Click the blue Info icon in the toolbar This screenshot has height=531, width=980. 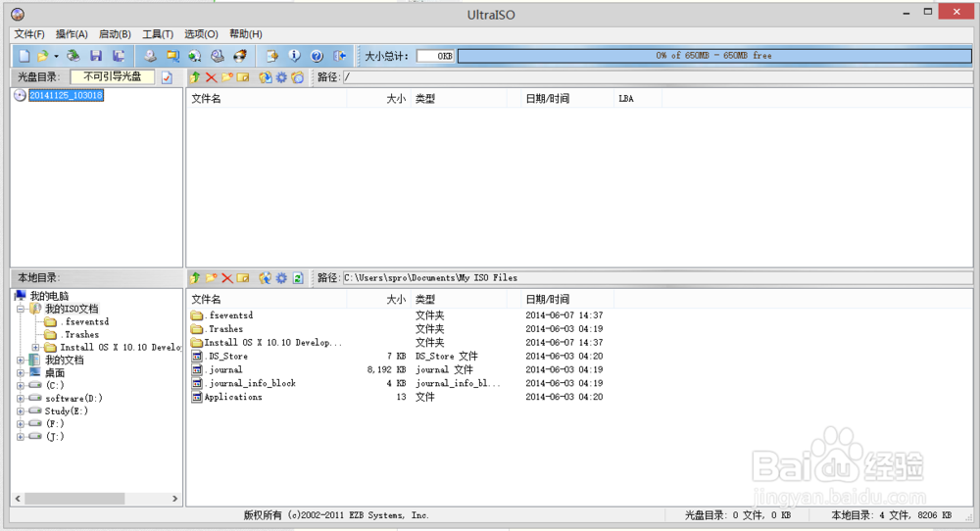(294, 56)
